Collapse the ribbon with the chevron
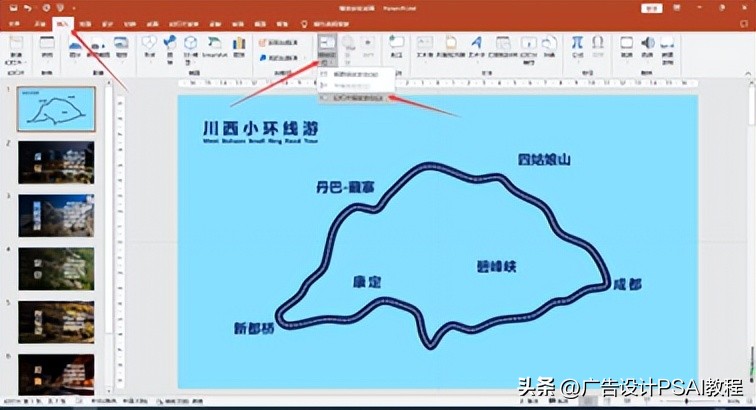The width and height of the screenshot is (756, 410). pos(748,73)
